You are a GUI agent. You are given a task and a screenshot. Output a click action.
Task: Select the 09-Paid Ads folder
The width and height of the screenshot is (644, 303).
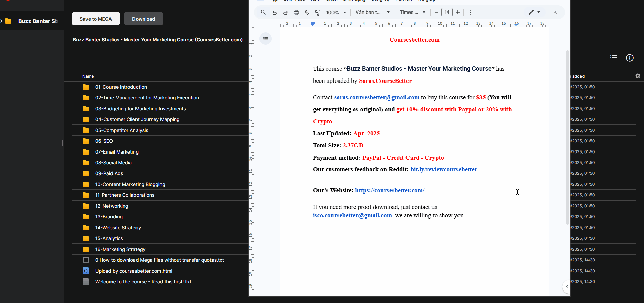coord(160,173)
